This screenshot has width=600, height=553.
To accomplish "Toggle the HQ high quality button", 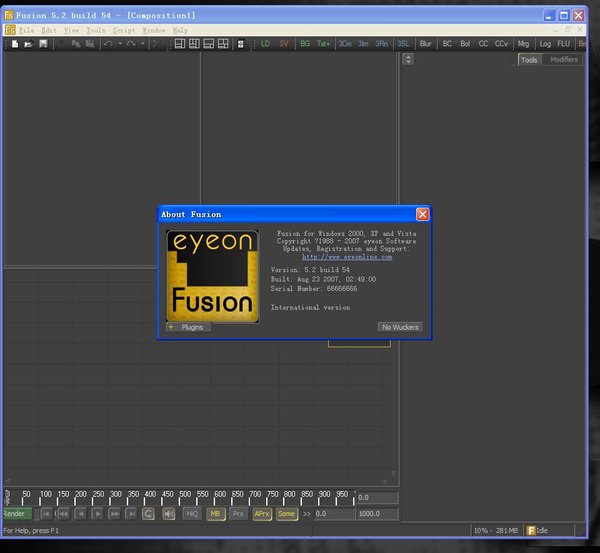I will 192,513.
